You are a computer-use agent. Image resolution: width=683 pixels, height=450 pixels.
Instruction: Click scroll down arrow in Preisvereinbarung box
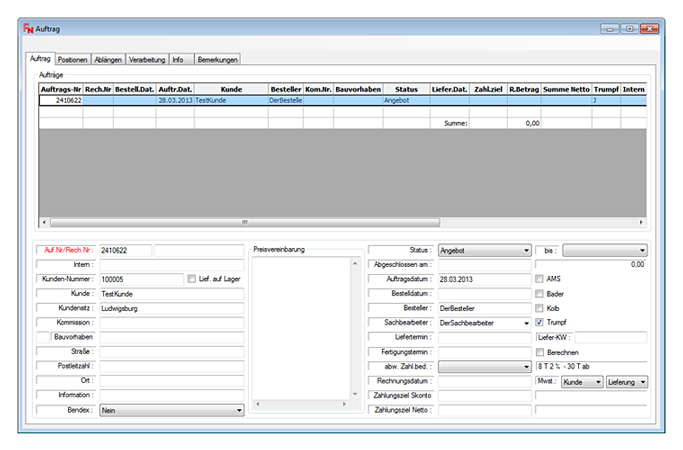355,394
